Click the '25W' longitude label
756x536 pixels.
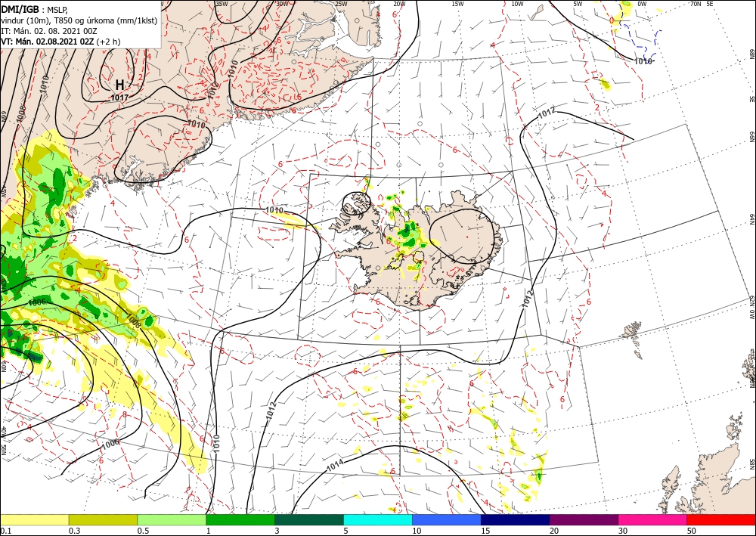pyautogui.click(x=341, y=4)
